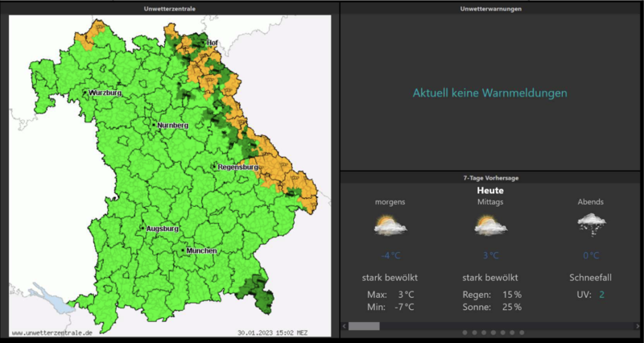The height and width of the screenshot is (343, 644).
Task: Jump to the first forecast page dot
Action: pyautogui.click(x=464, y=333)
